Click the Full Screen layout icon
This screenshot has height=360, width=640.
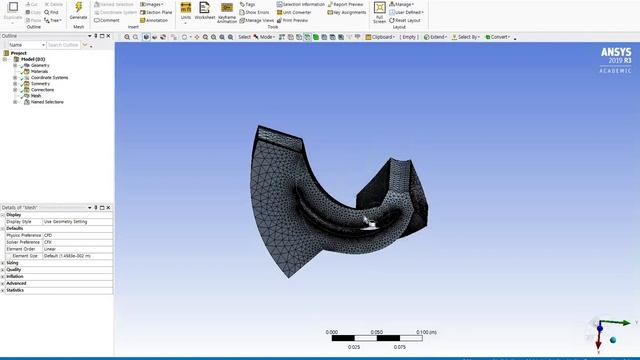click(380, 7)
